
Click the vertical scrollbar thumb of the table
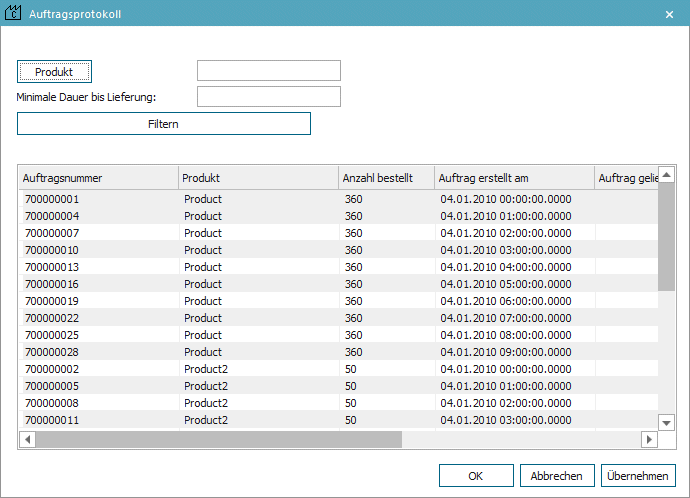(666, 237)
